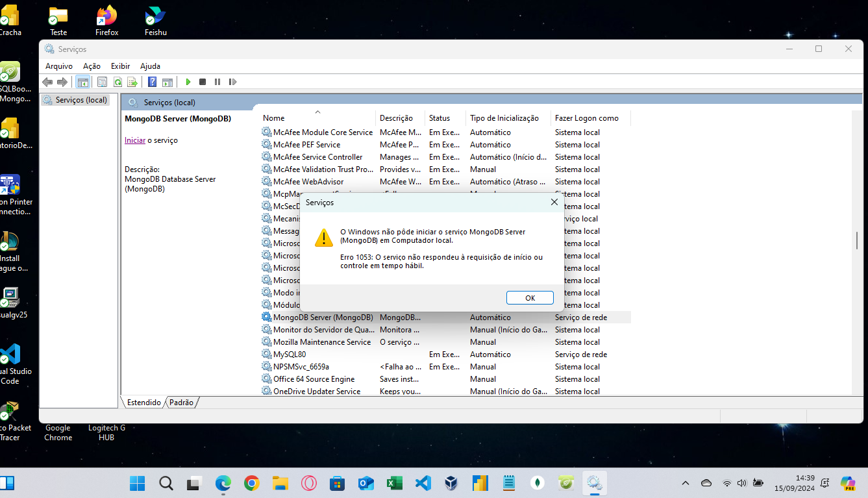The image size is (868, 498).
Task: Select the OneDrive Updater Service row
Action: click(x=445, y=391)
